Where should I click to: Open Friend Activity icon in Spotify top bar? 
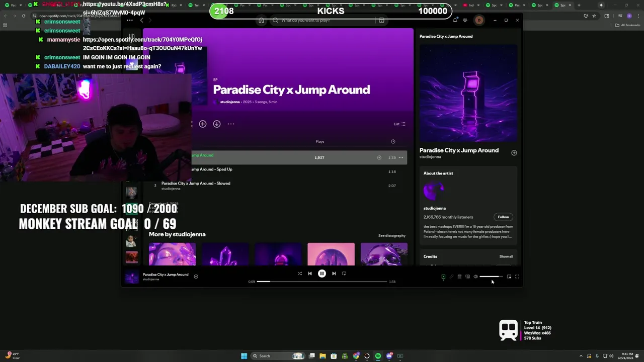coord(465,21)
